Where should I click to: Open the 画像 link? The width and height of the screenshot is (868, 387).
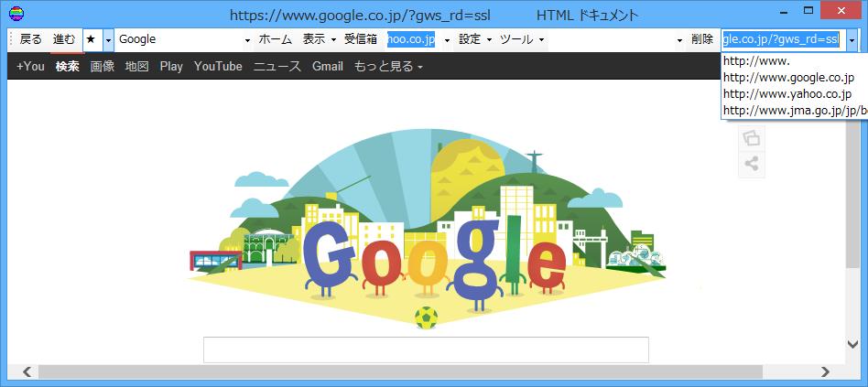[x=103, y=67]
